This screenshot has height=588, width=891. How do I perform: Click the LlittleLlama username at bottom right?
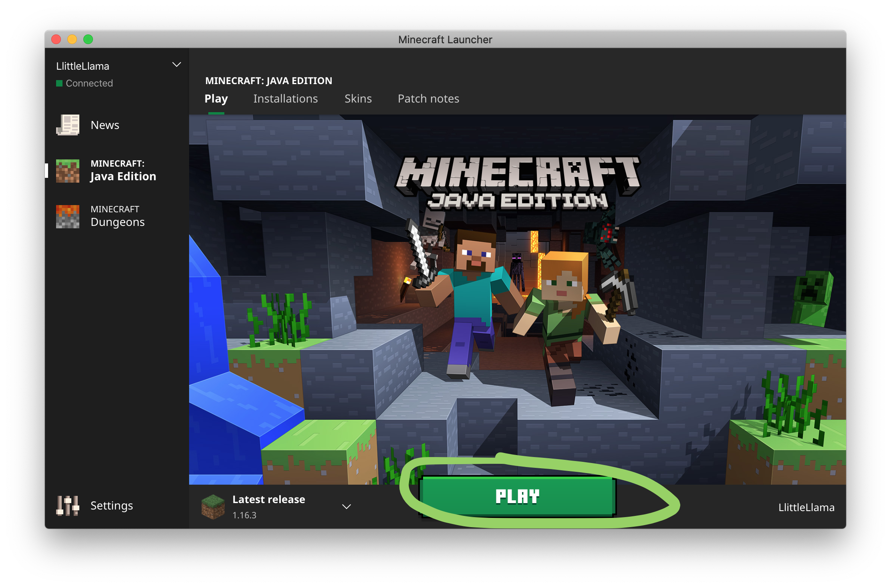pos(806,507)
